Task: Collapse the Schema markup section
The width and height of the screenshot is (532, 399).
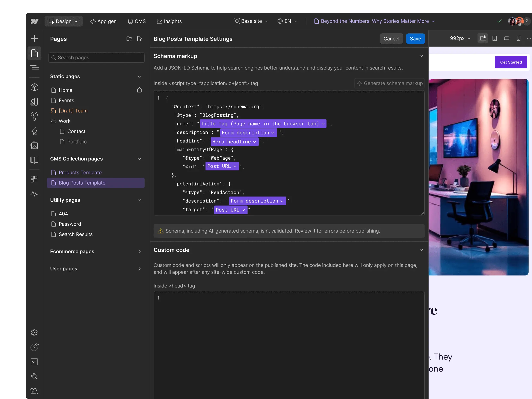Action: point(421,56)
